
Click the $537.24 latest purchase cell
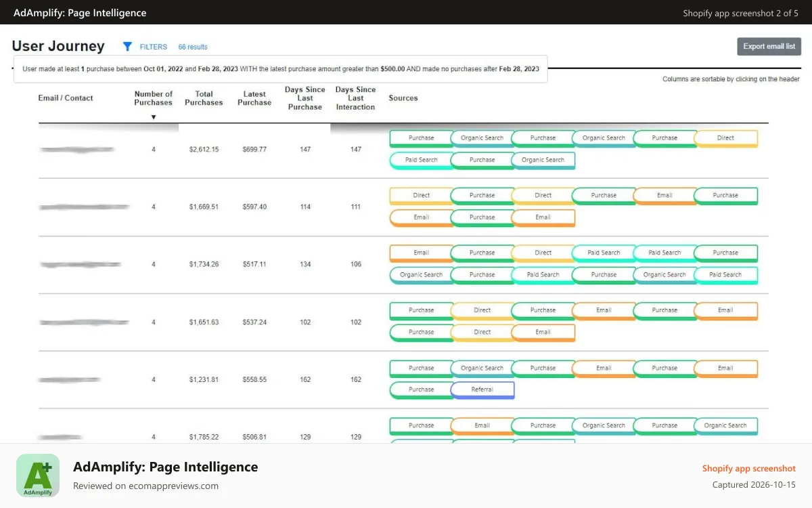pos(254,322)
